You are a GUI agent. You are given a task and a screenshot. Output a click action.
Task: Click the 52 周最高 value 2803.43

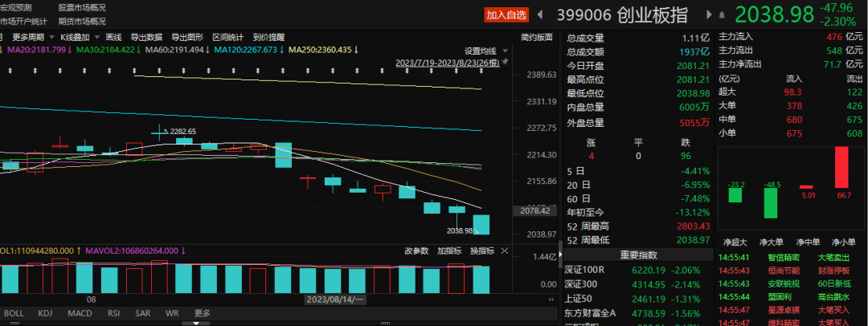[693, 226]
